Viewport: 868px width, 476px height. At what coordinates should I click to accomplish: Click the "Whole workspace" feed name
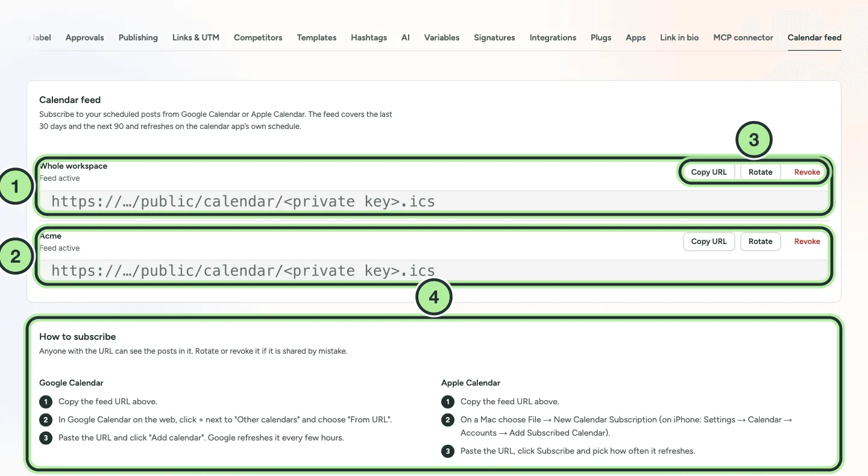click(x=74, y=166)
